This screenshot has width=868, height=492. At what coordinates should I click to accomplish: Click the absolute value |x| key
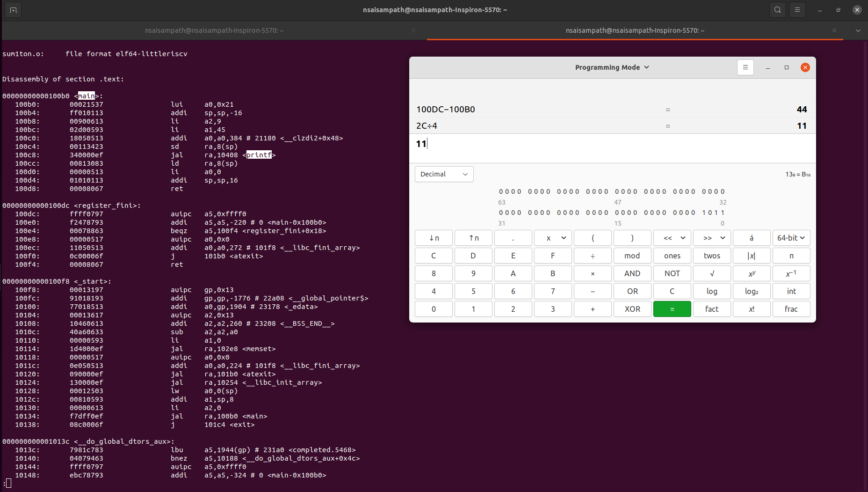tap(751, 256)
